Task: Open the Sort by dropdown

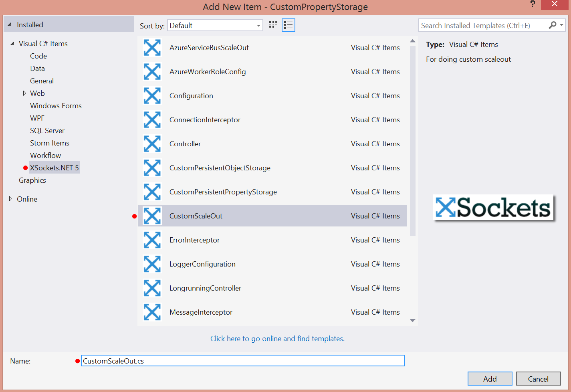Action: click(215, 26)
